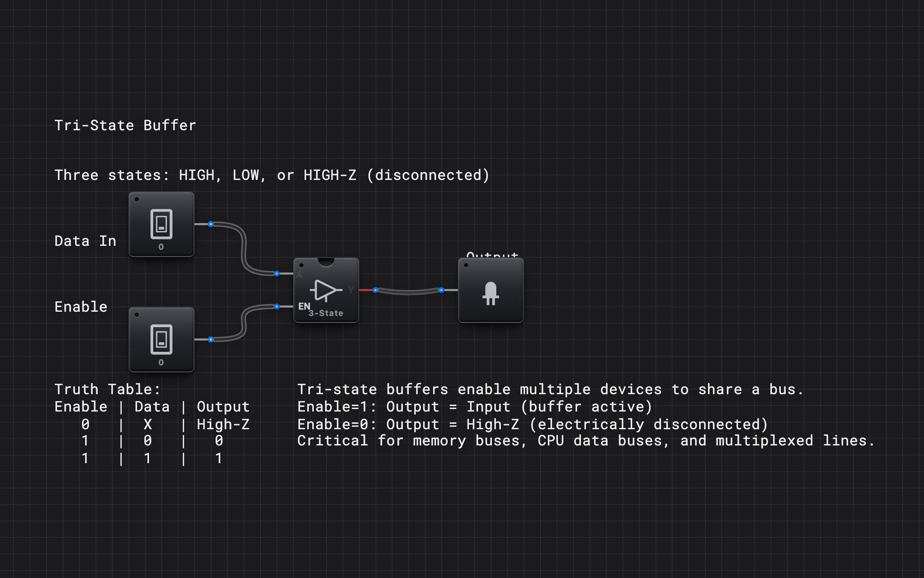Click the buffer's Y output wire endpoint

375,290
